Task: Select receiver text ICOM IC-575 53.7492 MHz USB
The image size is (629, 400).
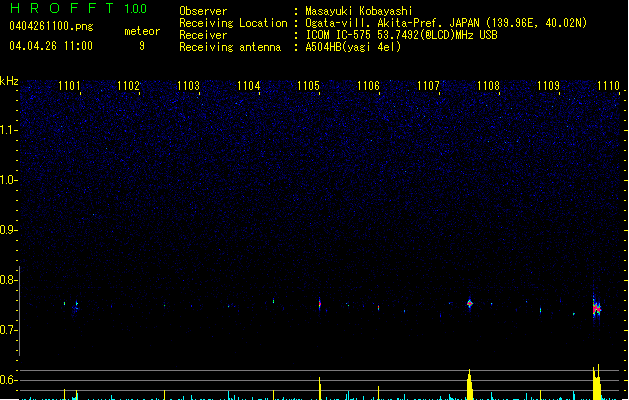Action: 402,35
